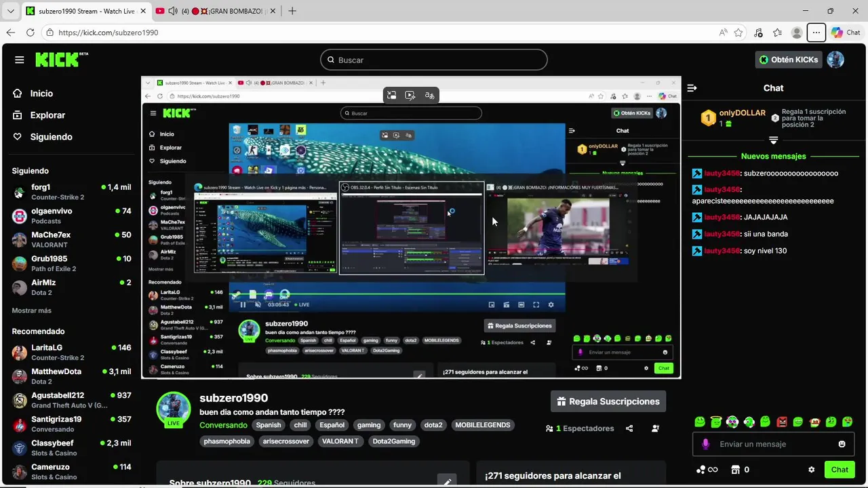Click the browser refresh button
This screenshot has width=868, height=488.
click(x=30, y=33)
